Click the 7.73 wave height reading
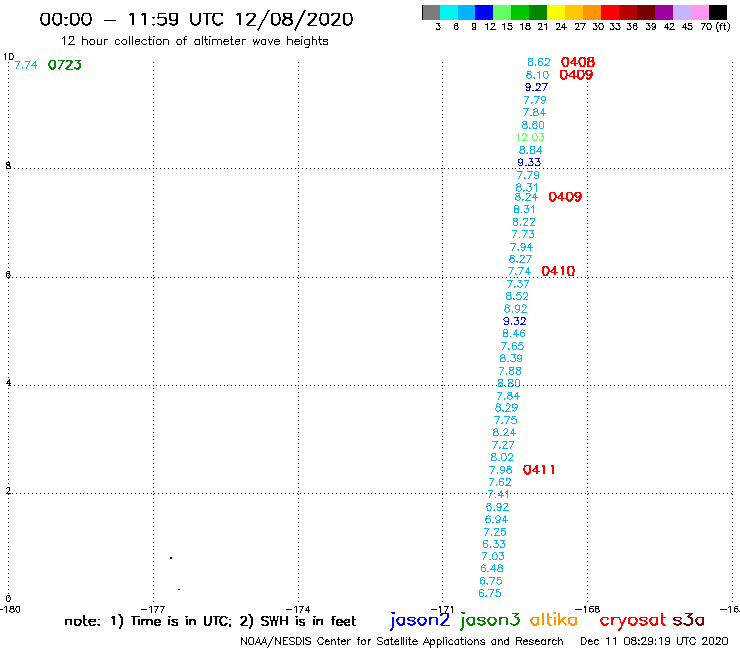740x650 pixels. click(523, 234)
